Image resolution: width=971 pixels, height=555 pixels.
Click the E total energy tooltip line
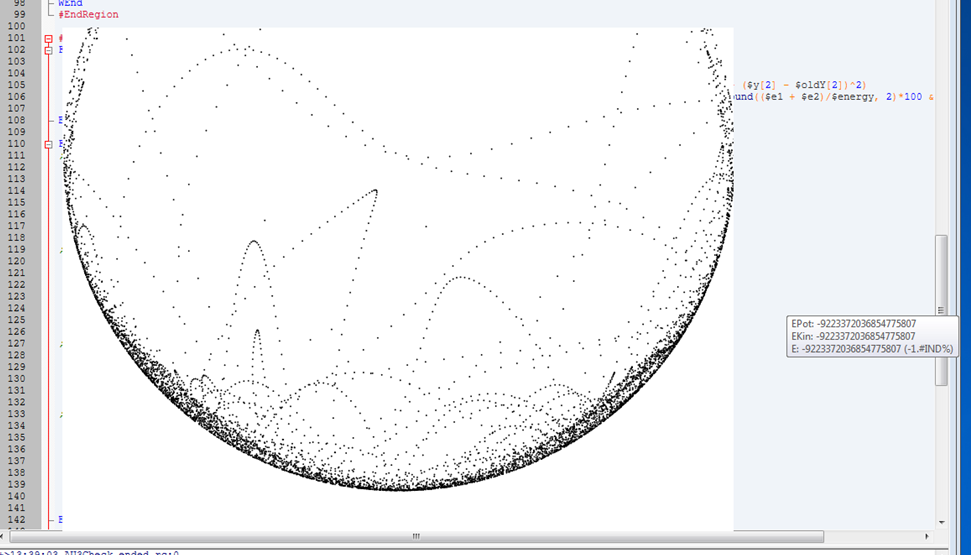pos(872,349)
